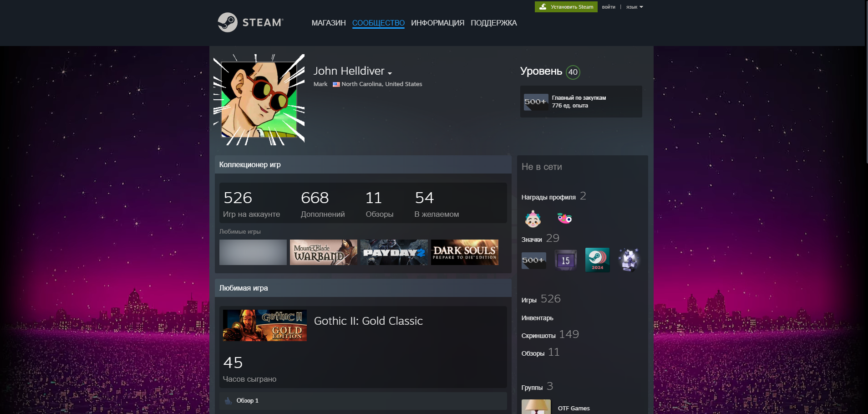The width and height of the screenshot is (868, 414).
Task: Click the John Helldiver profile name
Action: coord(349,71)
